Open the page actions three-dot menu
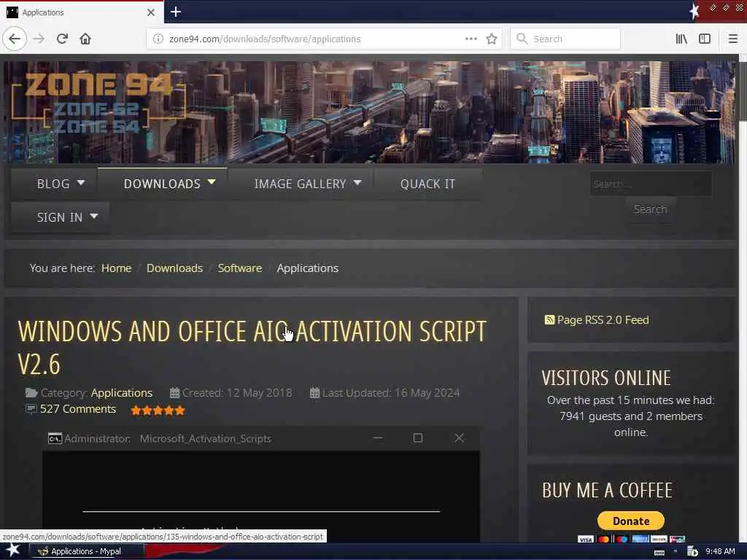 [471, 39]
